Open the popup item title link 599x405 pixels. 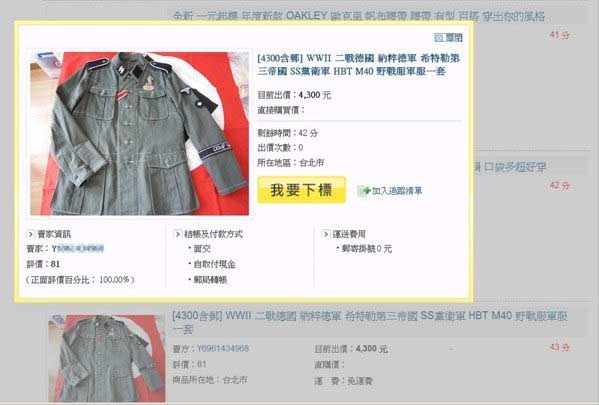pos(358,65)
